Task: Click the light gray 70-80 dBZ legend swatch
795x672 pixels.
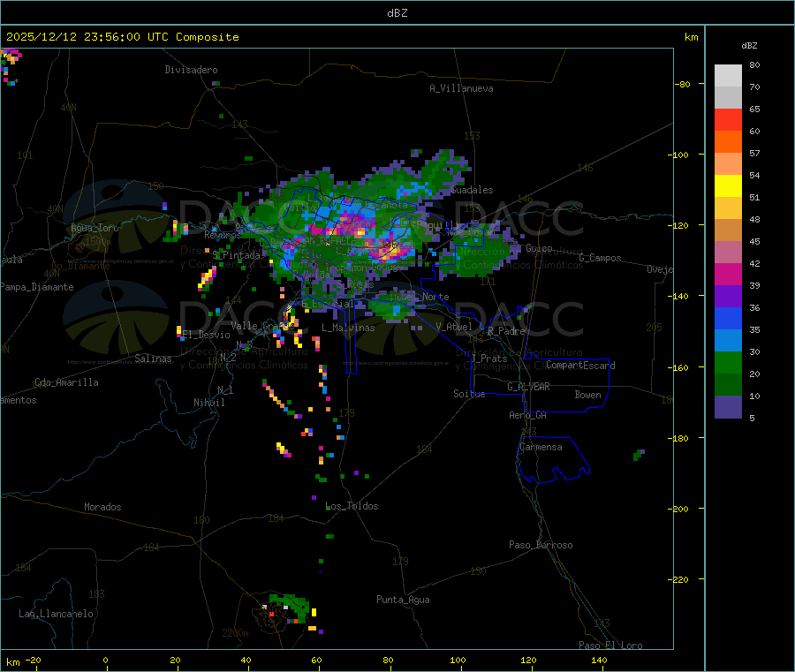Action: tap(728, 76)
